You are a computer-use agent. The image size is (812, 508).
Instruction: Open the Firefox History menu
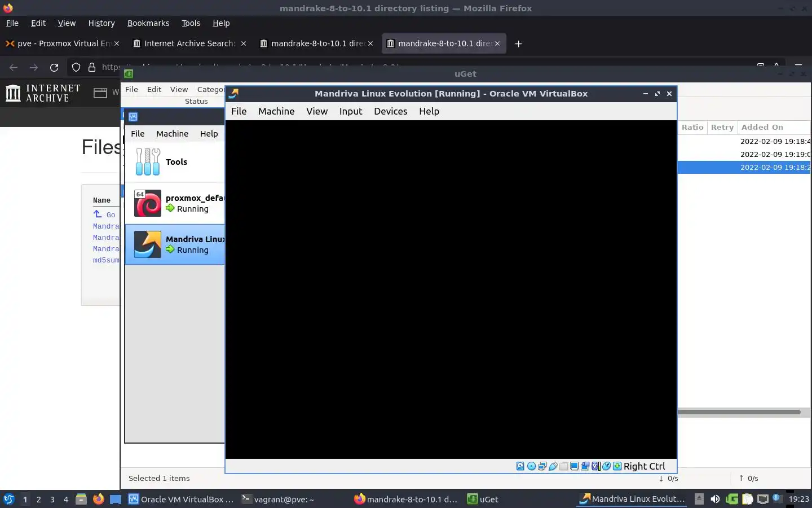(x=101, y=23)
